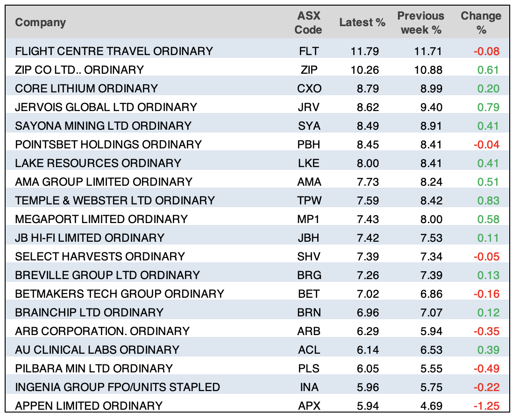Click the Brainchip Ltd Ordinary company name
The height and width of the screenshot is (420, 513).
pyautogui.click(x=89, y=313)
